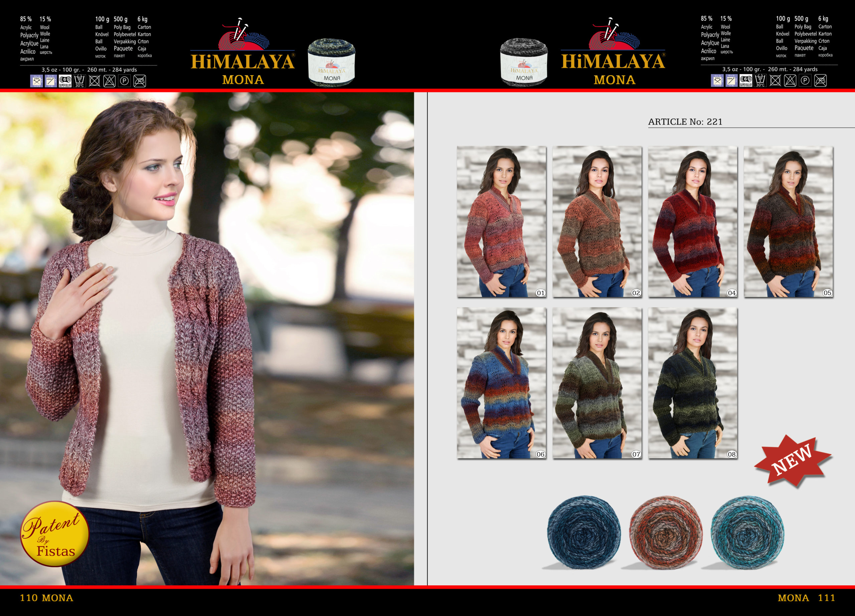Image resolution: width=855 pixels, height=616 pixels.
Task: Click the Super Bulky 6 yarn weight icon, page 110
Action: 65,81
